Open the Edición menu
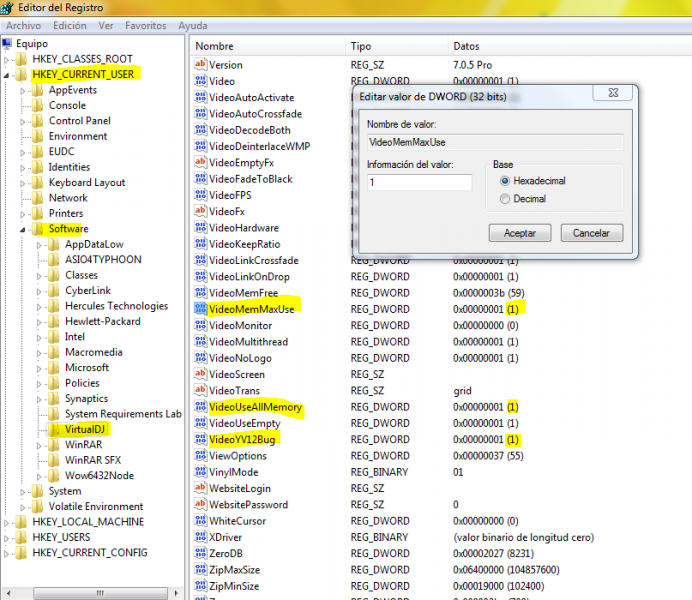 tap(70, 26)
